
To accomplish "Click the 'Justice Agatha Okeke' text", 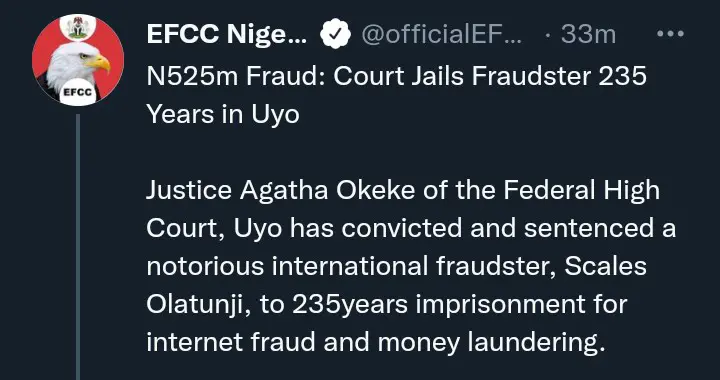I will tap(281, 191).
